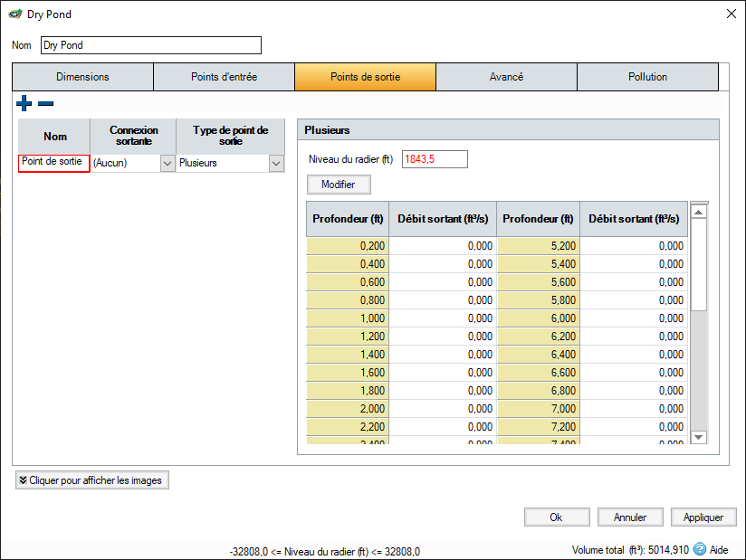Click the table scrollbar down arrow
Image resolution: width=746 pixels, height=560 pixels.
click(x=698, y=437)
